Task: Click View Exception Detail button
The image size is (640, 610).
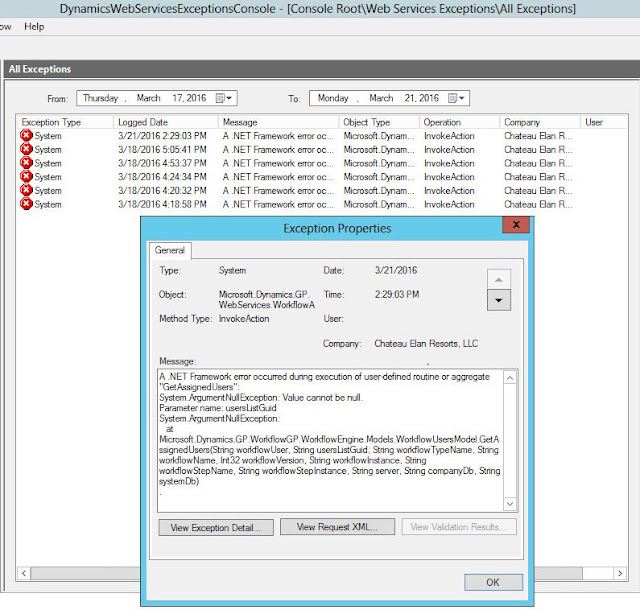Action: [216, 528]
